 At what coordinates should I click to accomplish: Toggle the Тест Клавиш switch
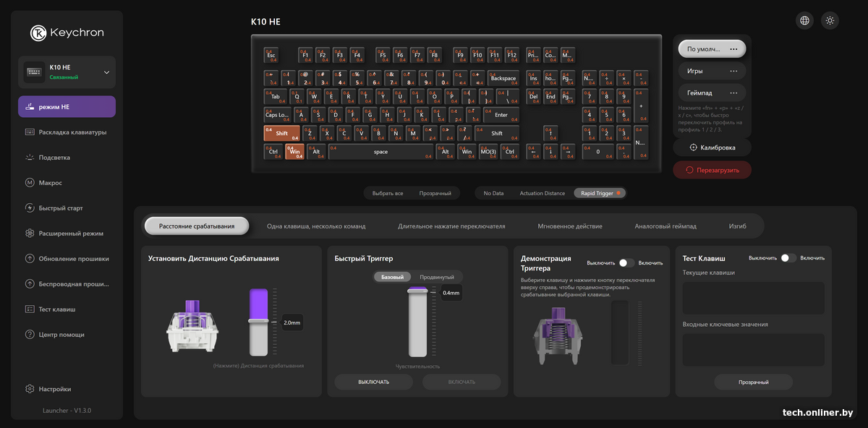pyautogui.click(x=788, y=258)
